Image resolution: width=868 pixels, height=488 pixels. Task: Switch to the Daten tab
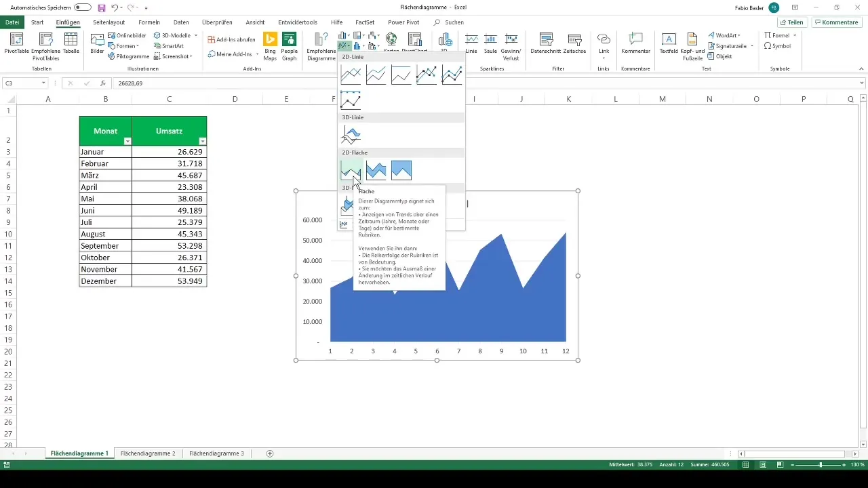click(181, 22)
